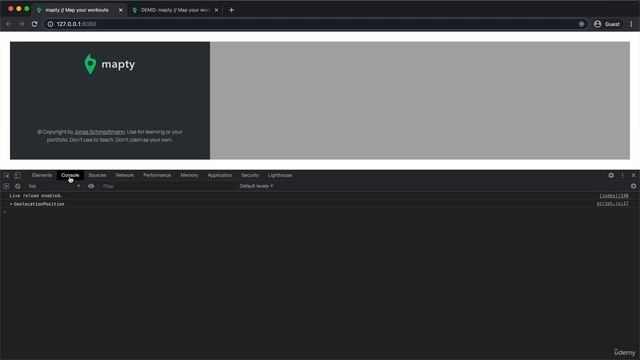
Task: Click the gray map area
Action: click(x=420, y=100)
